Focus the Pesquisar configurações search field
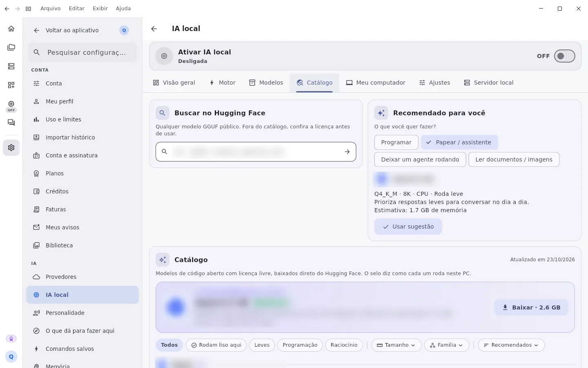Screen dimensions: 588x368 82,52
